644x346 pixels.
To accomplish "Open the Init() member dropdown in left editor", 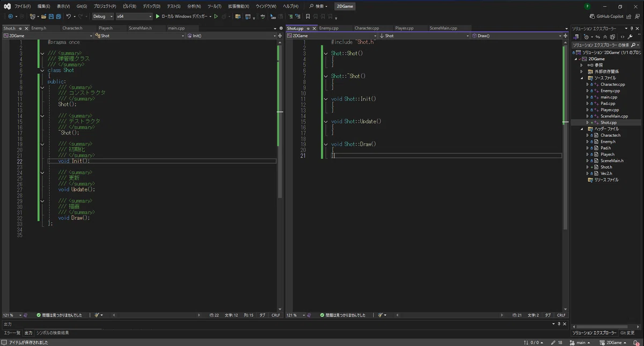I will click(x=231, y=36).
